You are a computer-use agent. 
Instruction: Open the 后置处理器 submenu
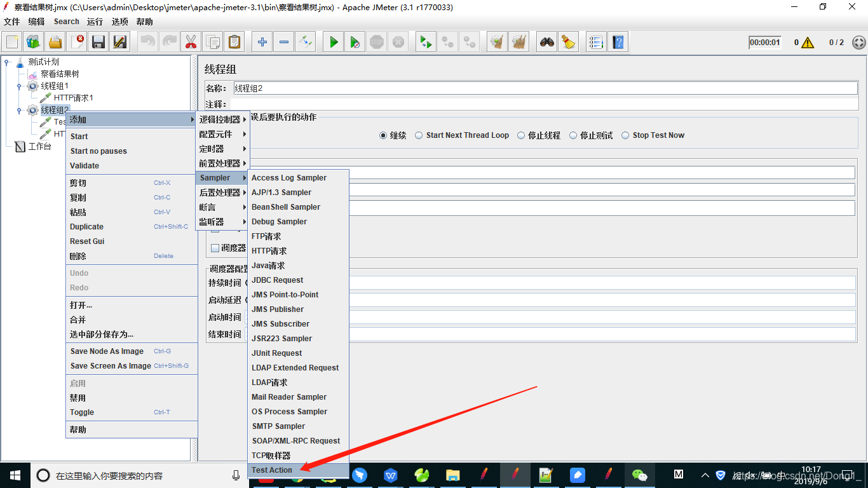pyautogui.click(x=222, y=193)
